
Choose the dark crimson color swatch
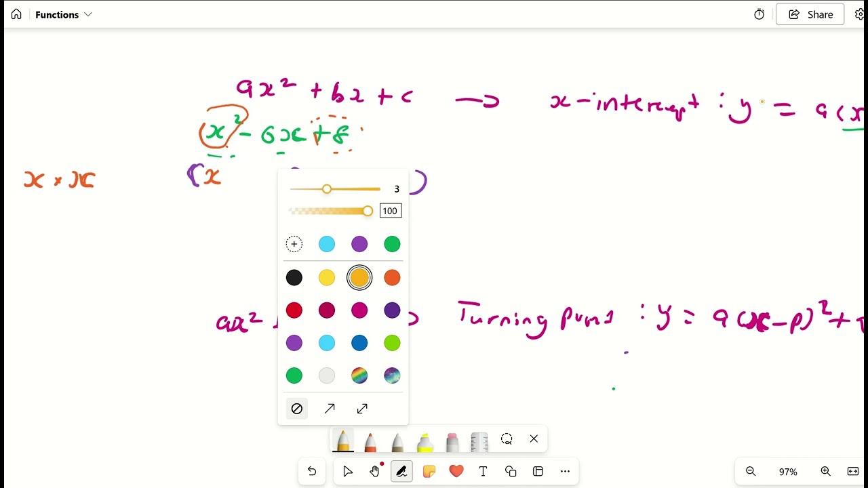pos(327,310)
